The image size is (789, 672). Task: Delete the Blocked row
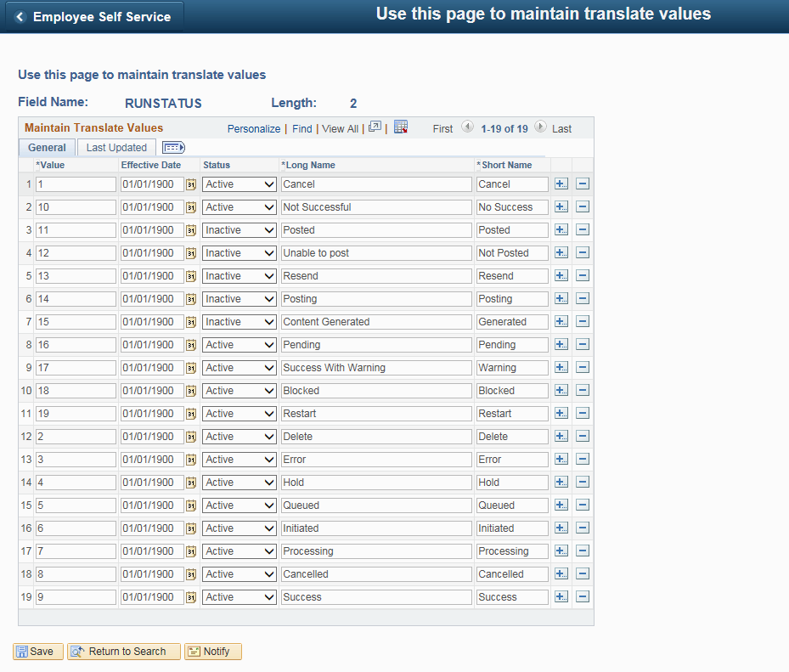tap(582, 391)
